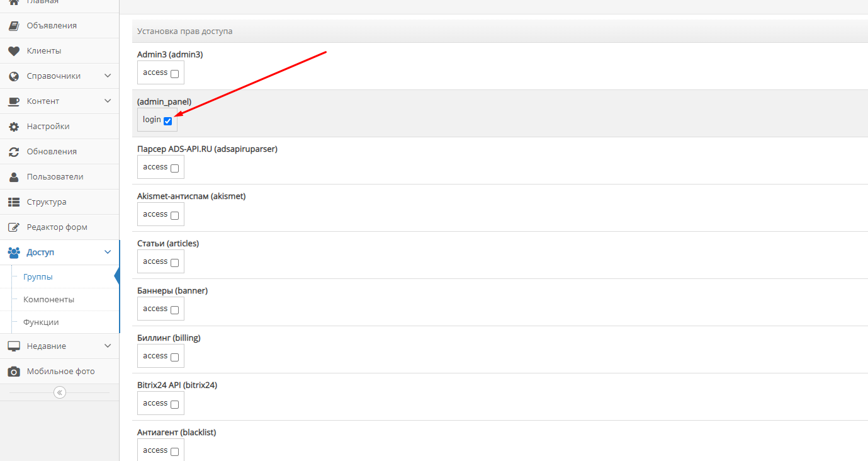Expand the Контент menu chevron
868x461 pixels.
pyautogui.click(x=108, y=101)
